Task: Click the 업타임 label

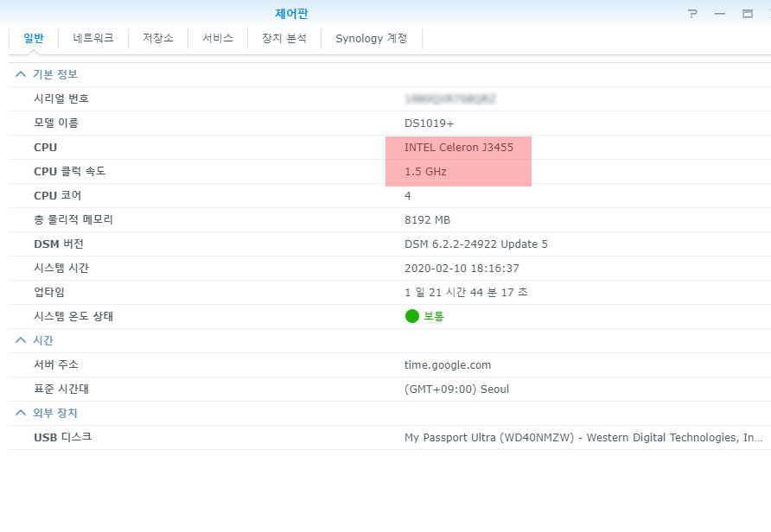Action: coord(49,292)
